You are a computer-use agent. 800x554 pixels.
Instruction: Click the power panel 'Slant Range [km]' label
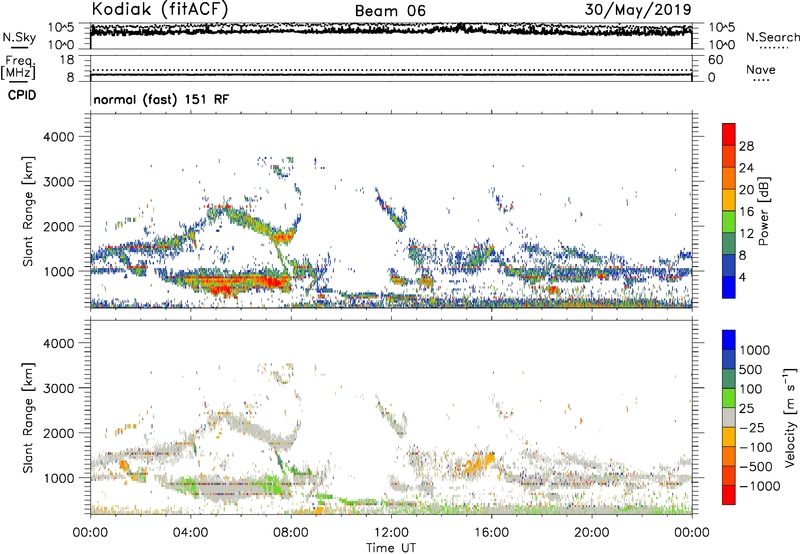tap(28, 211)
